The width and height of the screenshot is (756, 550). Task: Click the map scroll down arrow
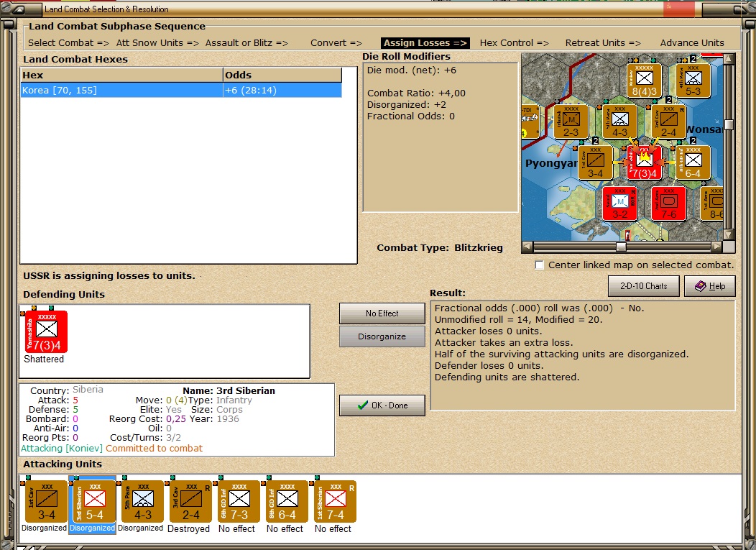click(729, 235)
